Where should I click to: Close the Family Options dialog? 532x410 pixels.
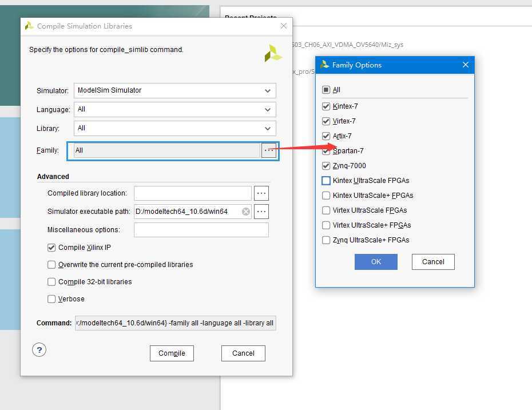(466, 65)
